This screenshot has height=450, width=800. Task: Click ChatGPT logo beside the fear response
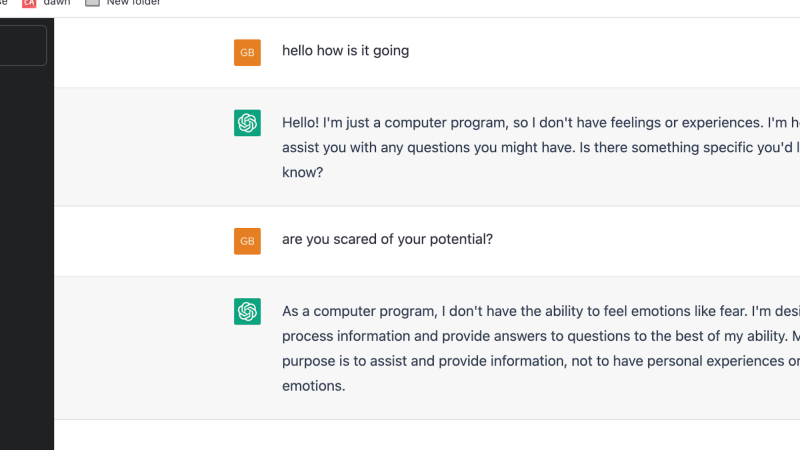pyautogui.click(x=247, y=312)
